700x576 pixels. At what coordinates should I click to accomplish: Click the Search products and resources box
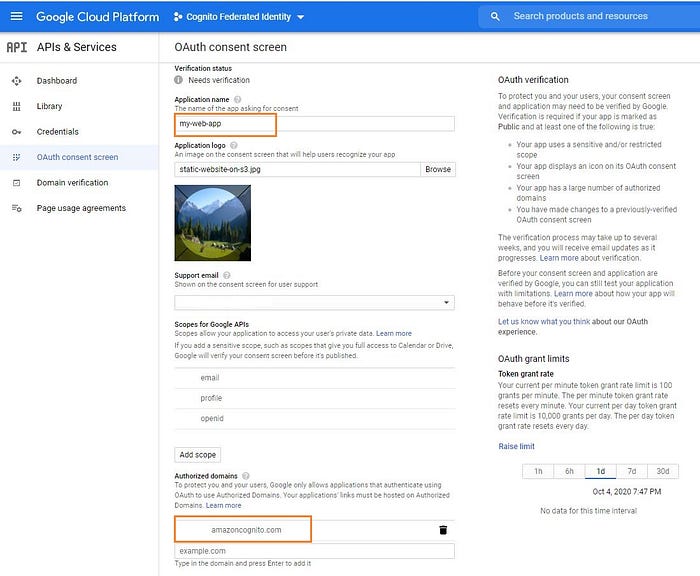[x=589, y=17]
